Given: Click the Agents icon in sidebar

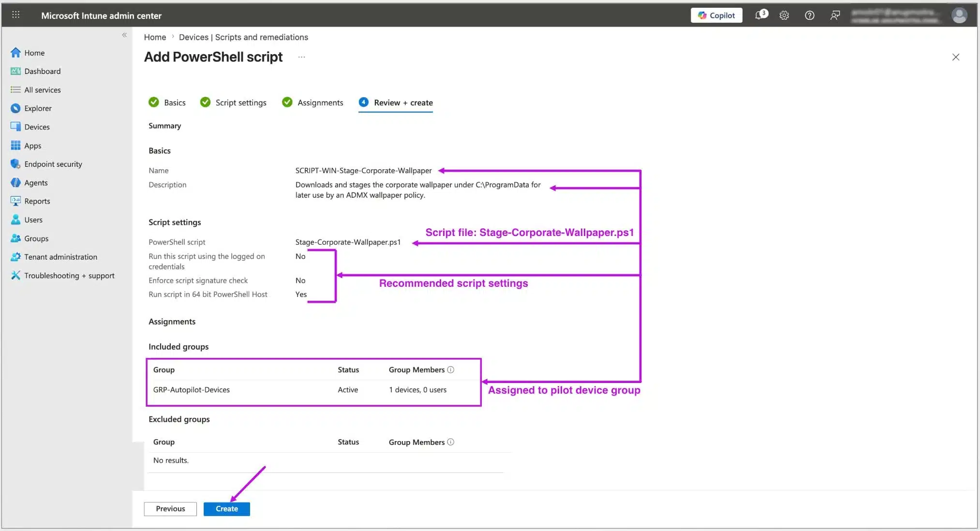Looking at the screenshot, I should (15, 183).
